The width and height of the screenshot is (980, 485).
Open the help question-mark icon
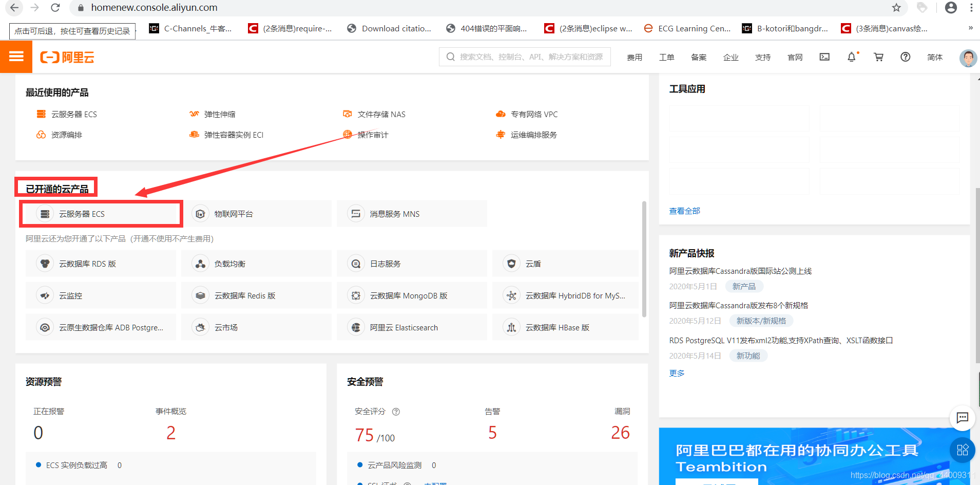(906, 57)
